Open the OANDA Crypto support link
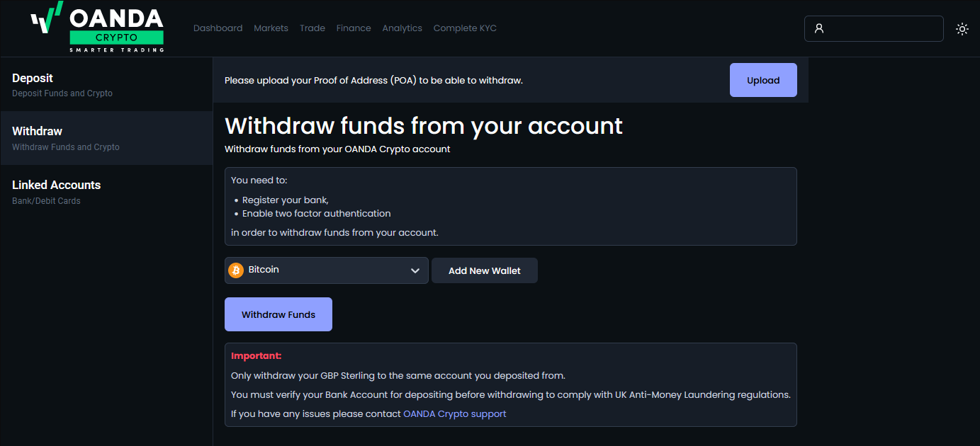The width and height of the screenshot is (980, 446). [x=454, y=413]
